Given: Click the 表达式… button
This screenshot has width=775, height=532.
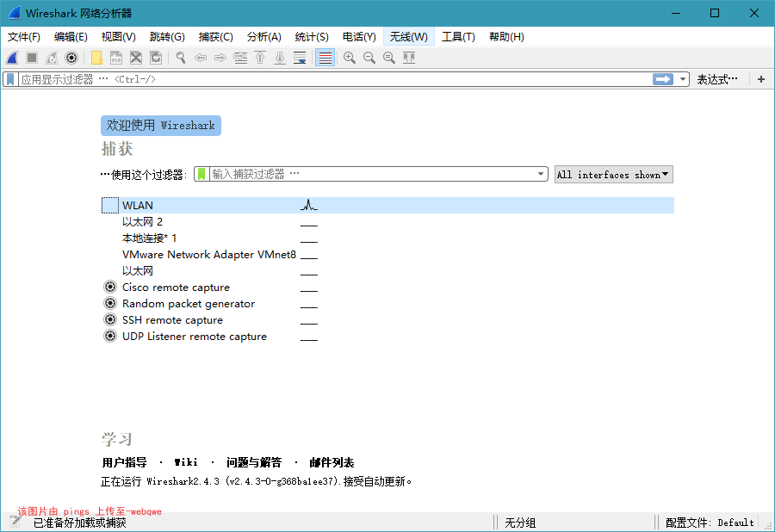Looking at the screenshot, I should (x=717, y=79).
